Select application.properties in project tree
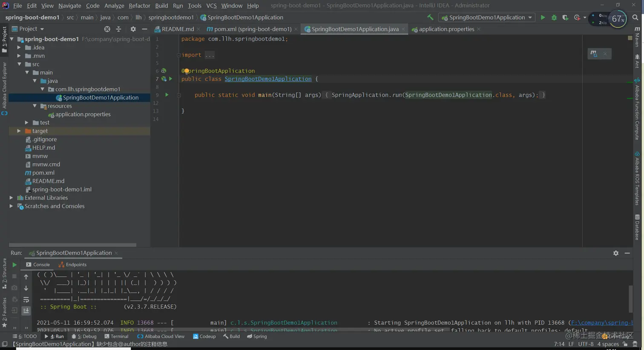This screenshot has height=350, width=644. pos(83,114)
